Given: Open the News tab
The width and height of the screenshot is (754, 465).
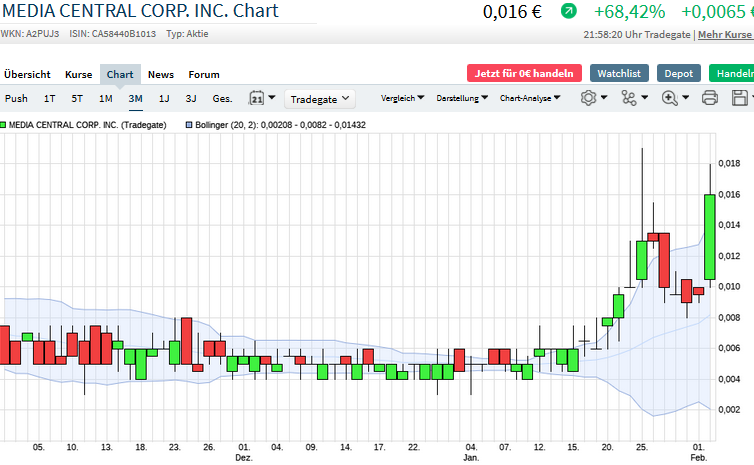Looking at the screenshot, I should pyautogui.click(x=161, y=75).
